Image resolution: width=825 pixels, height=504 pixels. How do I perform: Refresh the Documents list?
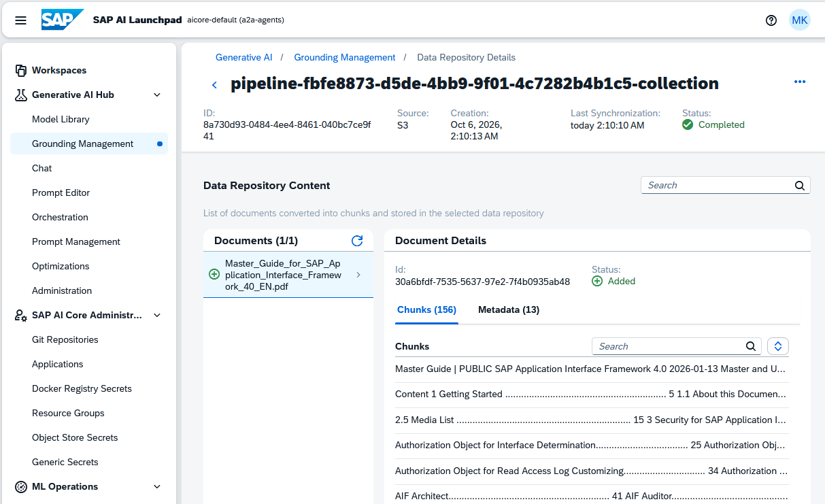(357, 241)
